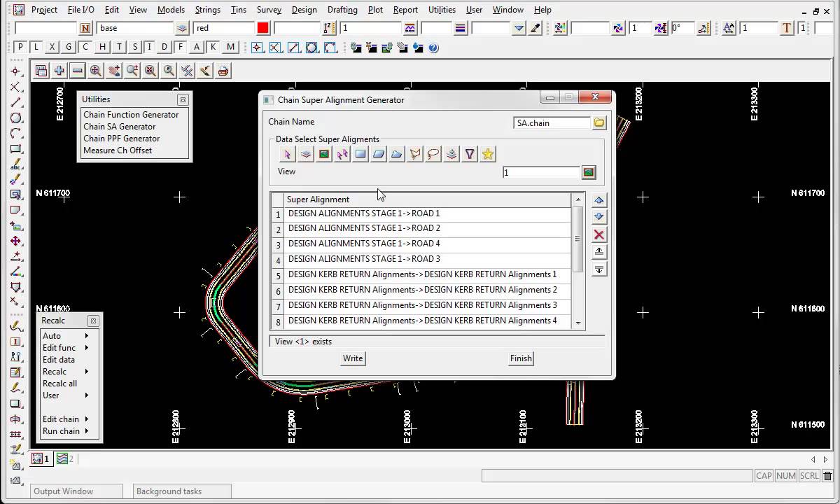Click the move-to-bottom icon beside the alignment list

(599, 269)
